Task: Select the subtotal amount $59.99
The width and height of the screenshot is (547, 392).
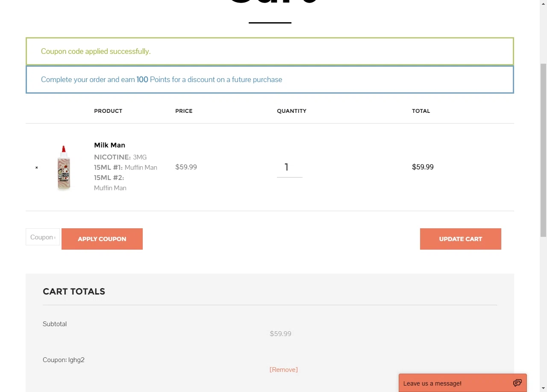Action: click(x=280, y=333)
